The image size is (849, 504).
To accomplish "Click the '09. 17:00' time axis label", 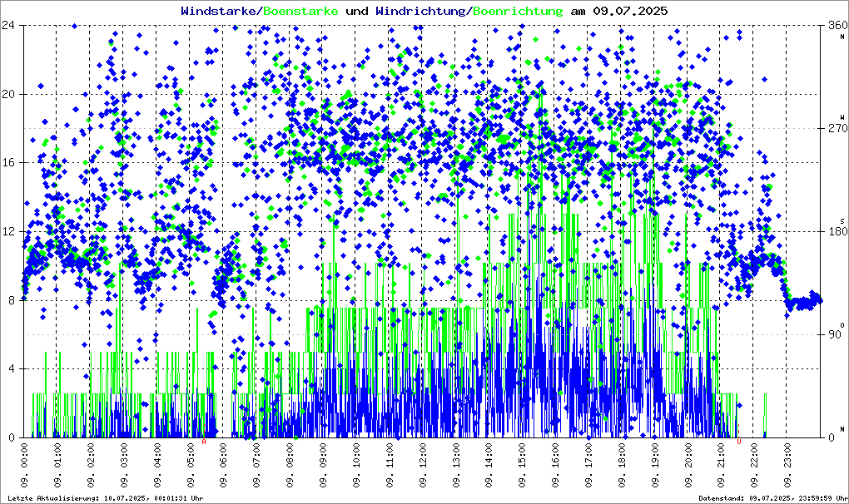I will [588, 466].
